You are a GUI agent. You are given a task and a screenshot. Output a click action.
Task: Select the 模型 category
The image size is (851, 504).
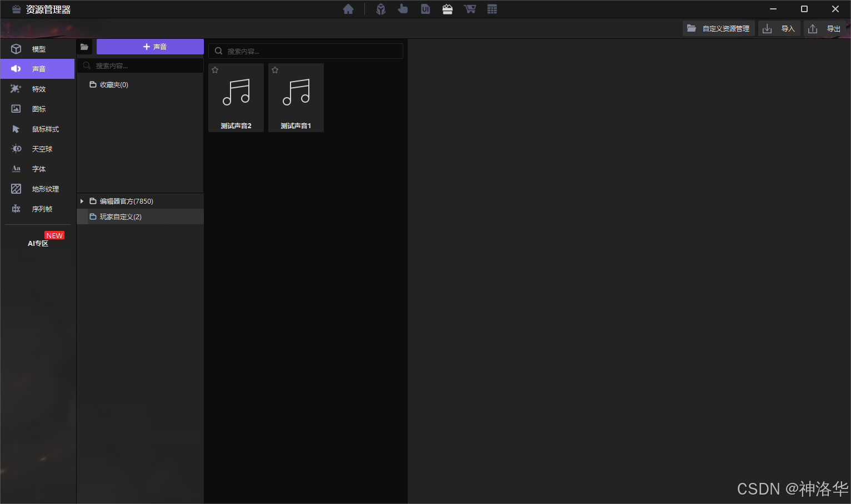[x=37, y=49]
